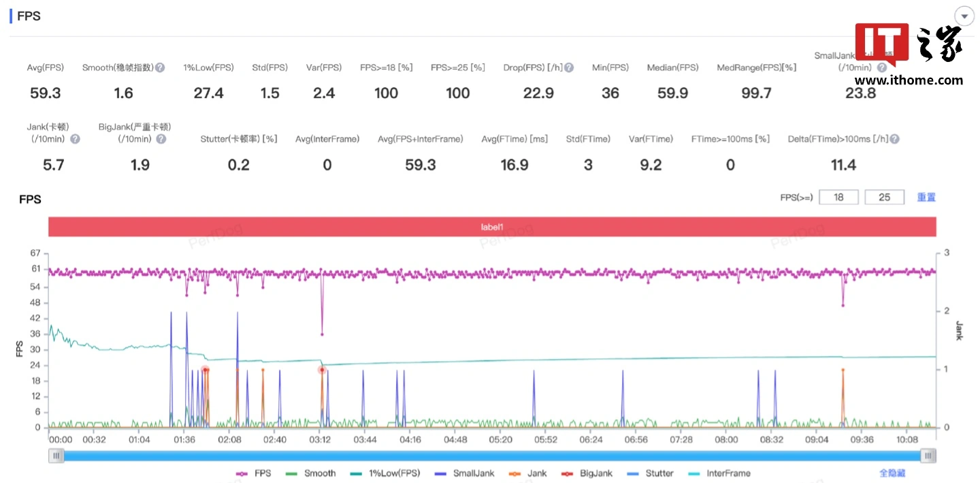Screen dimensions: 980x483
Task: Click 重置 to reset FPS thresholds
Action: [x=926, y=197]
